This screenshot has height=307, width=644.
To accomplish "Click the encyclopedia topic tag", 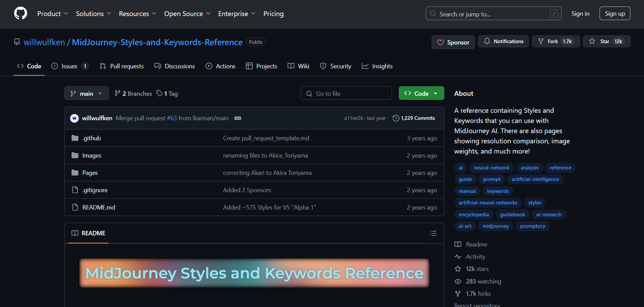I will (x=474, y=214).
